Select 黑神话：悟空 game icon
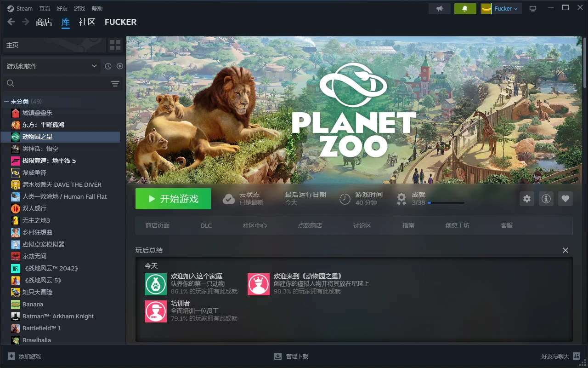The image size is (588, 368). [16, 149]
